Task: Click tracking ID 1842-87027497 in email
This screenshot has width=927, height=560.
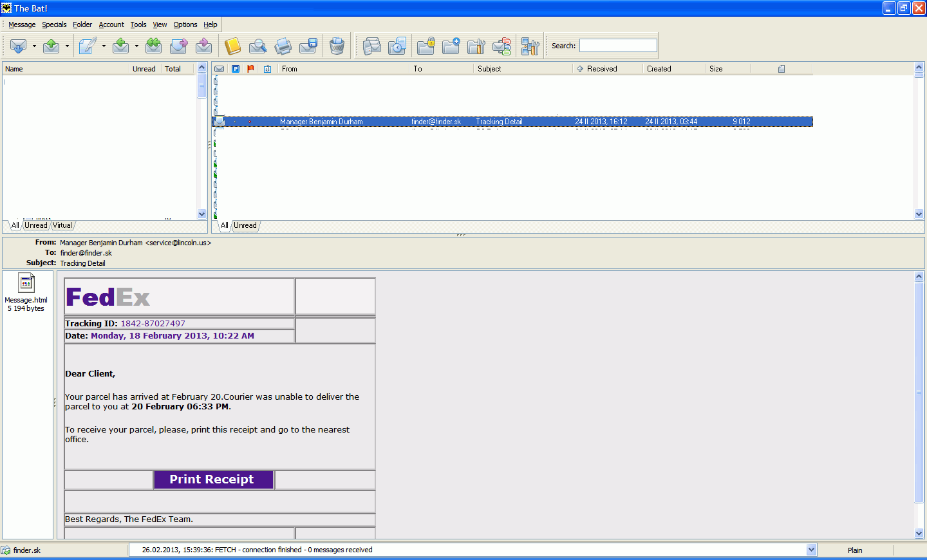Action: click(153, 324)
